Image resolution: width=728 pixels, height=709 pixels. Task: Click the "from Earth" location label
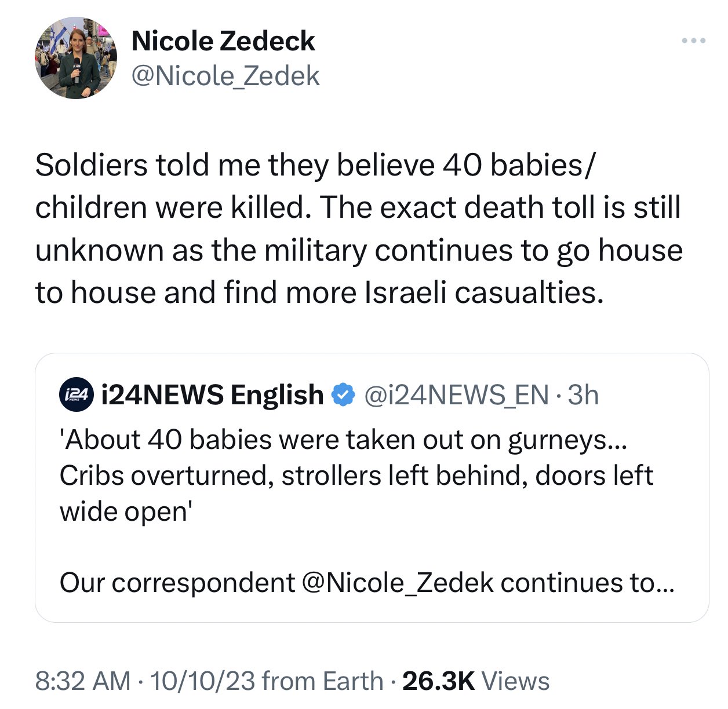point(323,681)
